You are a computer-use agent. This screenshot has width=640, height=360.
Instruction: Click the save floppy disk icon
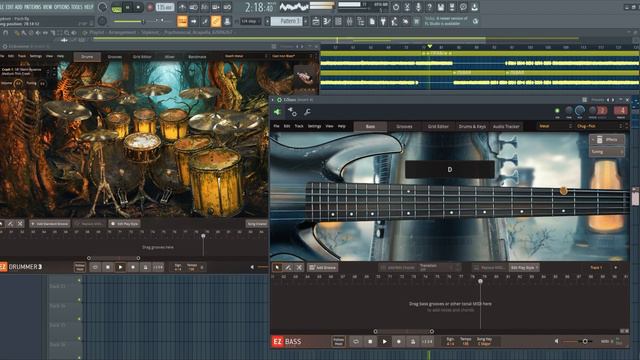[441, 7]
